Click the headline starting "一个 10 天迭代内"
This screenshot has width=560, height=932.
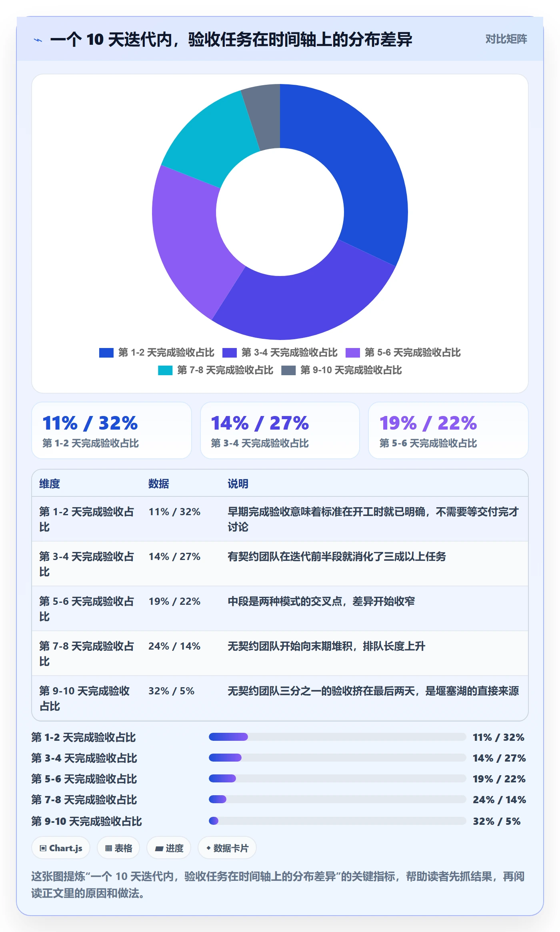[x=231, y=40]
